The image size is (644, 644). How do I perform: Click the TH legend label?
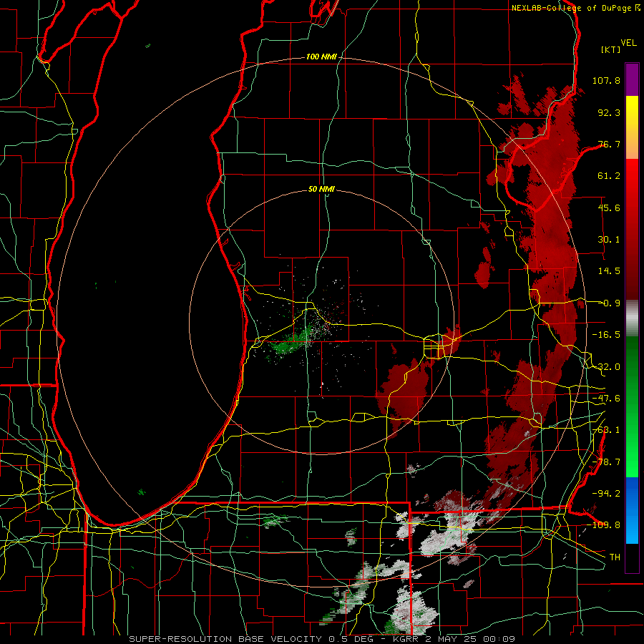615,557
